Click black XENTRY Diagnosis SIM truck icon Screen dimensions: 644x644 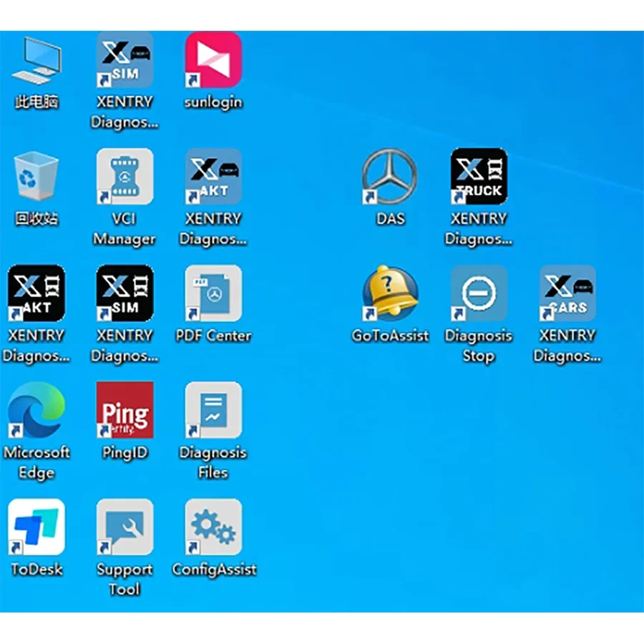tap(125, 293)
